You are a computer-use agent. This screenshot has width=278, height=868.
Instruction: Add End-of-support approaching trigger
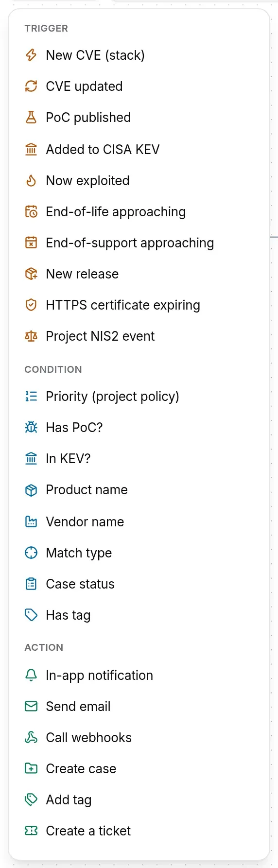(139, 243)
